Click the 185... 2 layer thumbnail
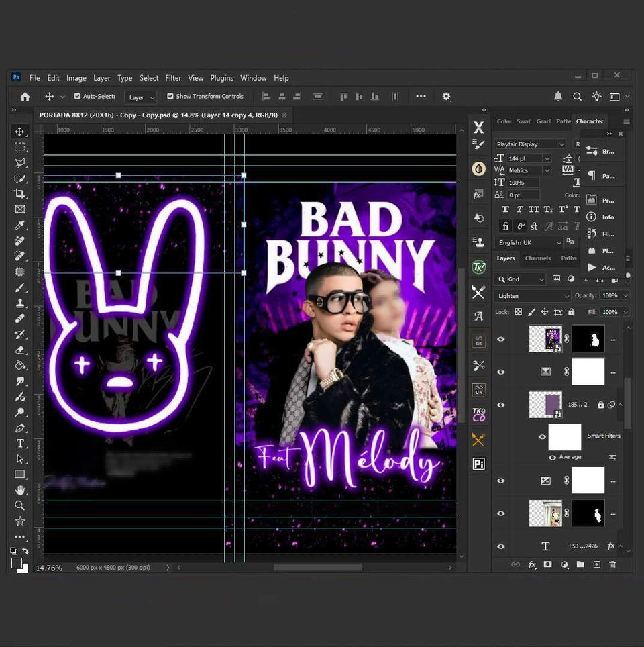Image resolution: width=644 pixels, height=647 pixels. (545, 405)
